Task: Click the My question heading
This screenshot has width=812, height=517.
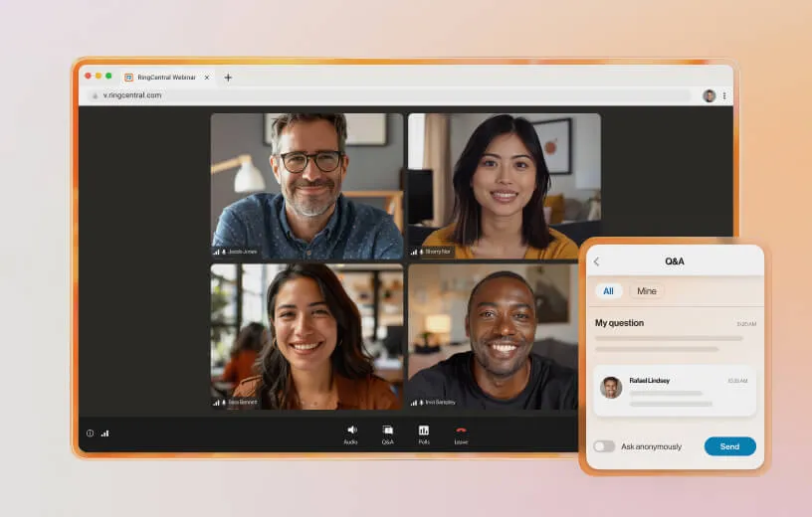Action: pyautogui.click(x=619, y=323)
